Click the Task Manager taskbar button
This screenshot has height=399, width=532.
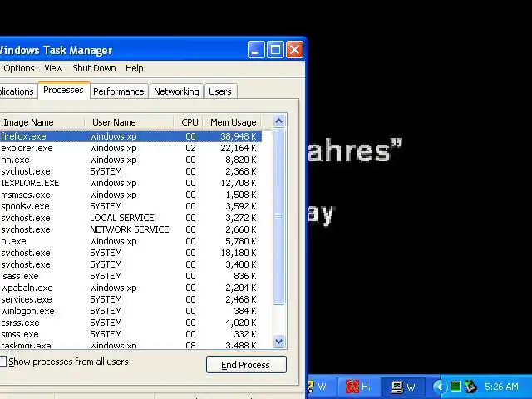coord(404,387)
